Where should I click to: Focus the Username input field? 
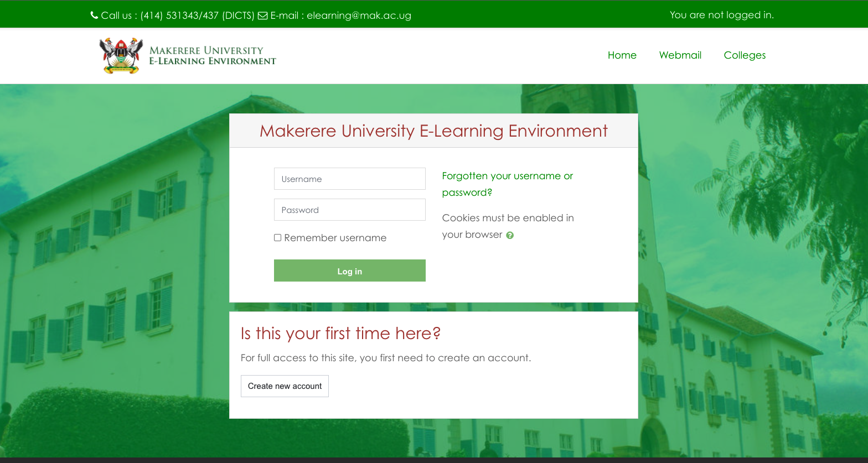[x=350, y=179]
